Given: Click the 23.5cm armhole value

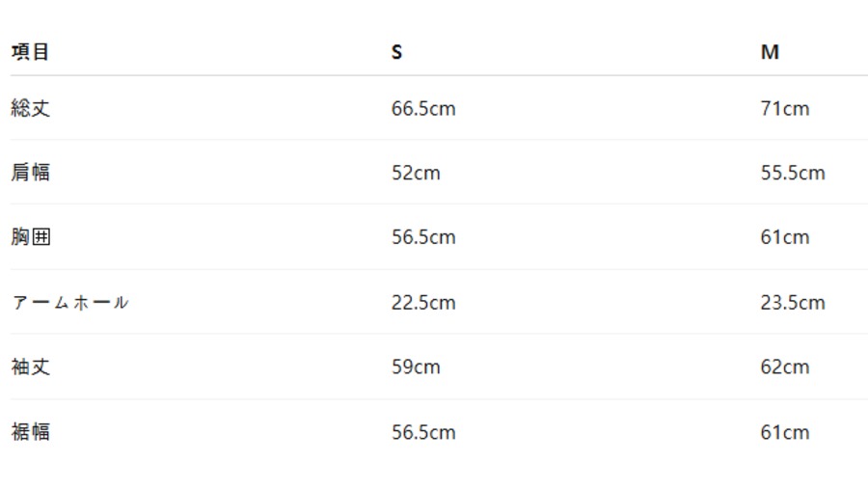Looking at the screenshot, I should (793, 303).
